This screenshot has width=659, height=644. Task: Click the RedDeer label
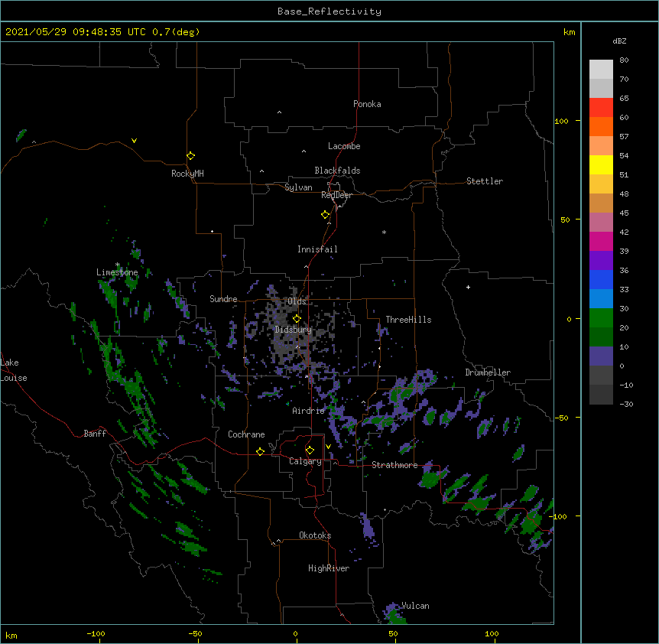click(x=336, y=195)
